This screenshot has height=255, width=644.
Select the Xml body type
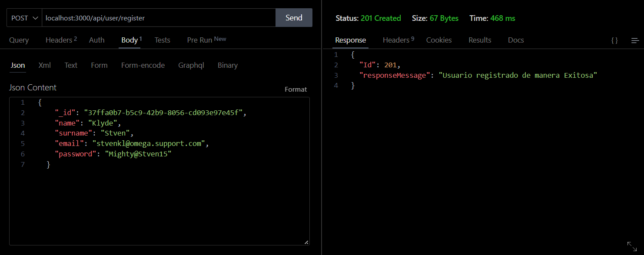point(45,65)
